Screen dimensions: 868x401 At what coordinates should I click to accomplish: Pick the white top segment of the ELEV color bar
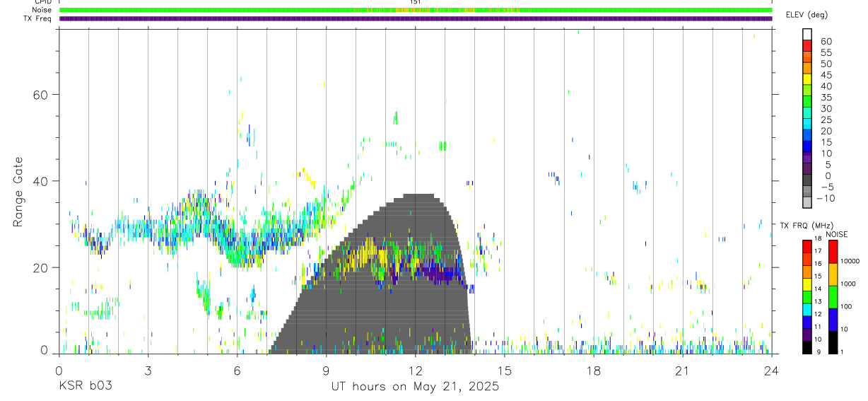[x=808, y=33]
